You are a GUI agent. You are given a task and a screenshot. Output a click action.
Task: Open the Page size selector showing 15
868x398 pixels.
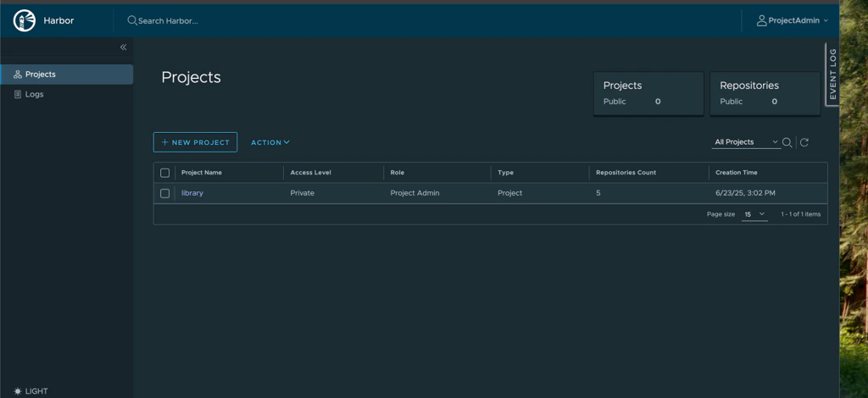pyautogui.click(x=754, y=214)
